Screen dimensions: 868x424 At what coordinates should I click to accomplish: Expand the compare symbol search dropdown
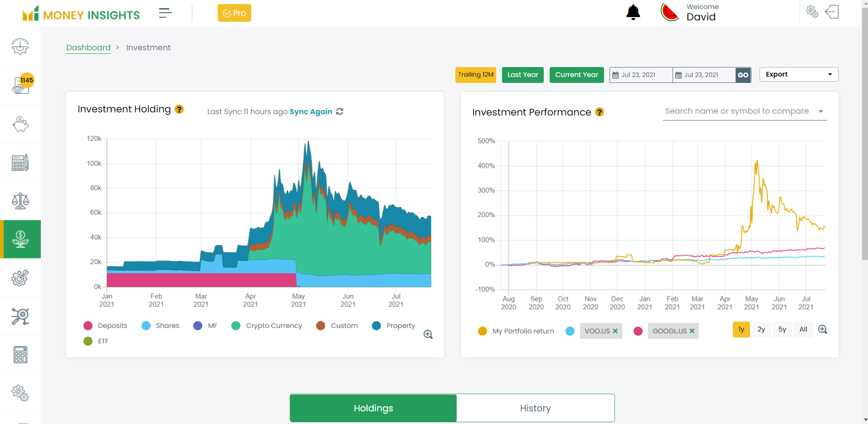820,111
